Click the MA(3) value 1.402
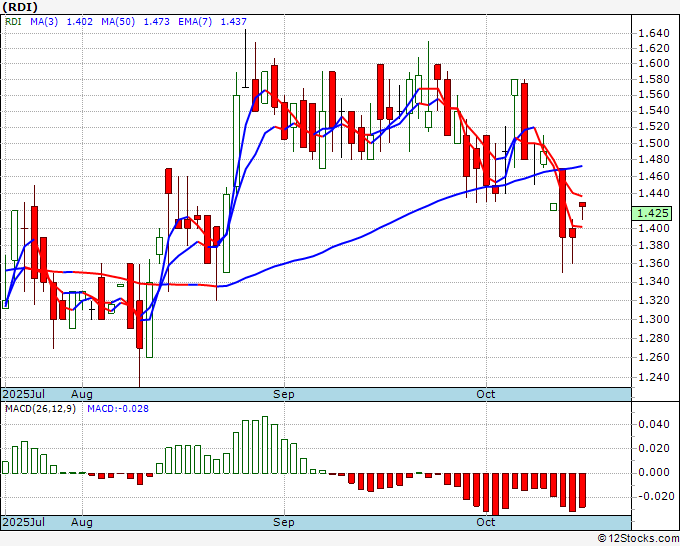The image size is (680, 546). [79, 21]
